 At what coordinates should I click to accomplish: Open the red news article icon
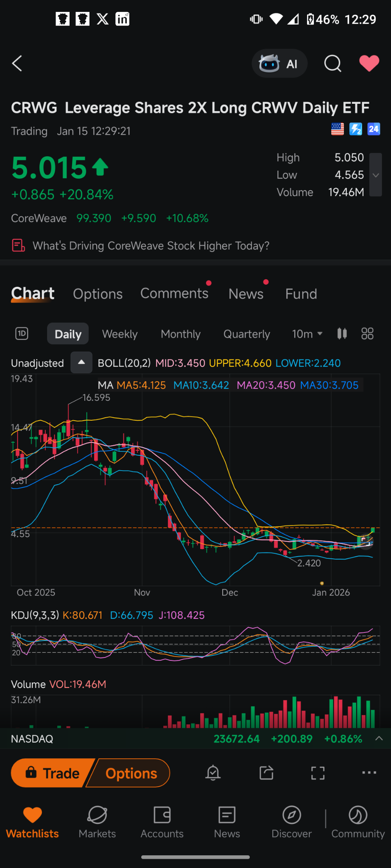(x=18, y=246)
